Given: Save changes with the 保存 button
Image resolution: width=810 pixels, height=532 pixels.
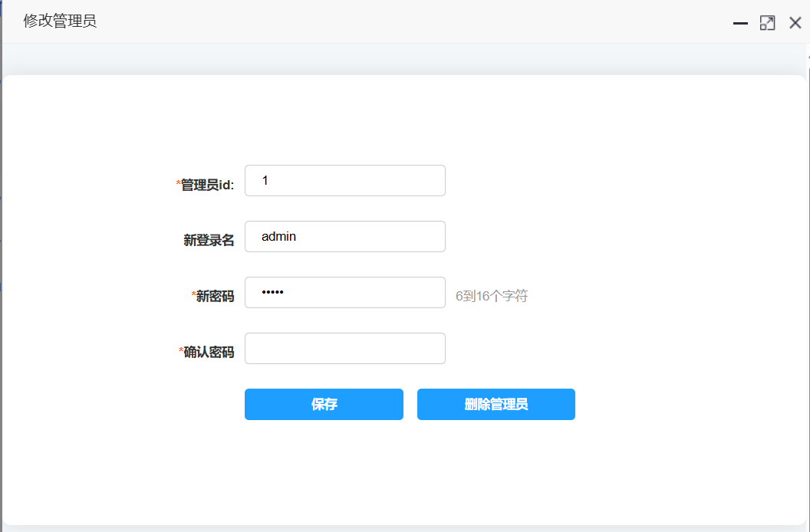Looking at the screenshot, I should (x=324, y=404).
